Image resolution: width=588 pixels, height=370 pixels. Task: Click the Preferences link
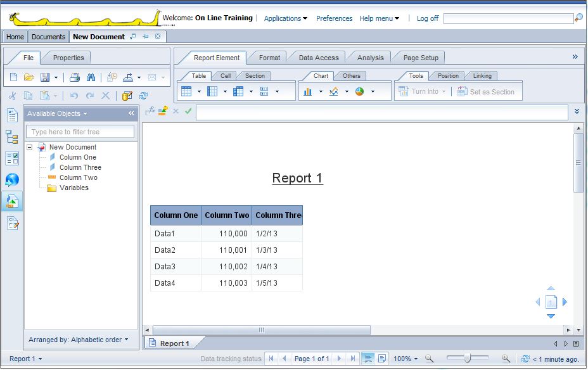click(x=334, y=18)
